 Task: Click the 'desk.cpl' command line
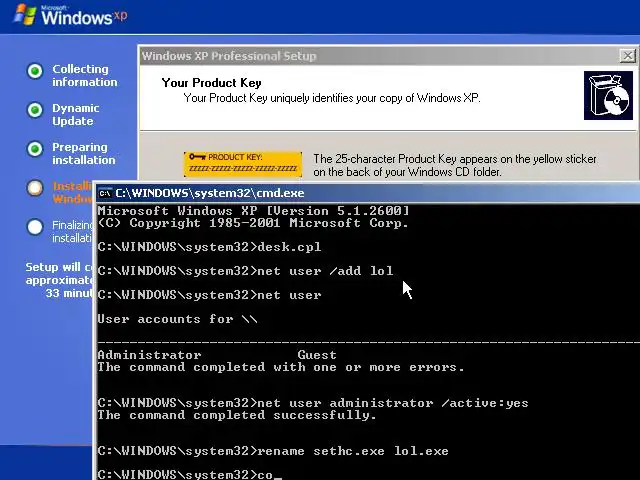coord(209,247)
